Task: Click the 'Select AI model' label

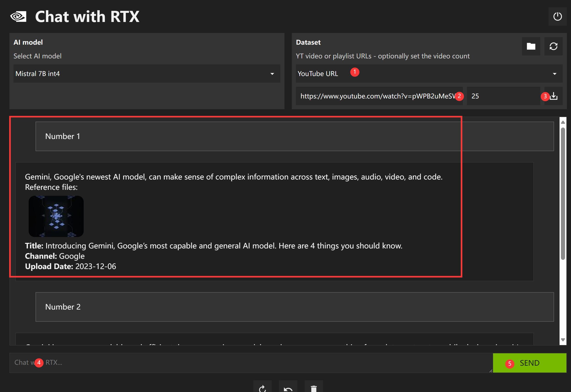Action: point(37,56)
